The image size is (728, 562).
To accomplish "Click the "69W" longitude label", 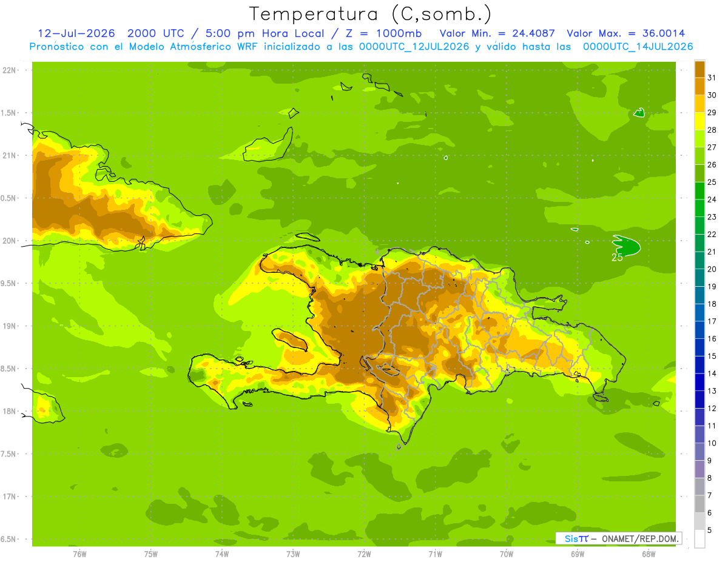I will coord(577,554).
